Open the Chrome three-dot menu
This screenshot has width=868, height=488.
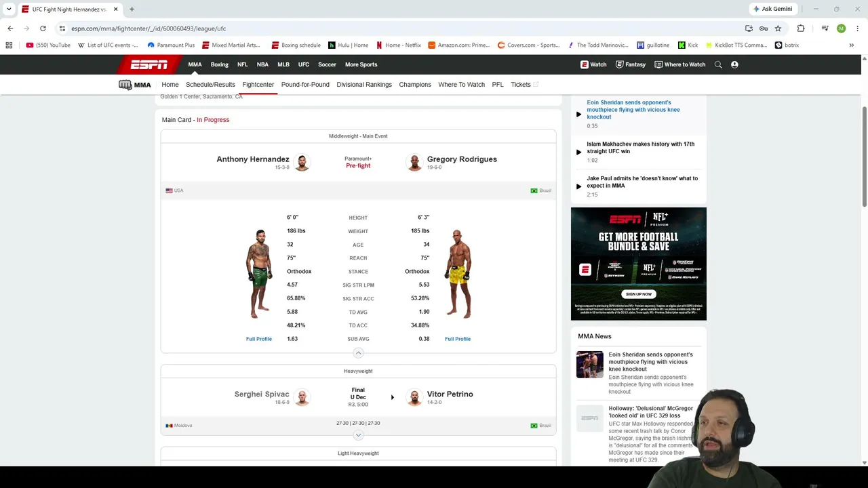857,28
